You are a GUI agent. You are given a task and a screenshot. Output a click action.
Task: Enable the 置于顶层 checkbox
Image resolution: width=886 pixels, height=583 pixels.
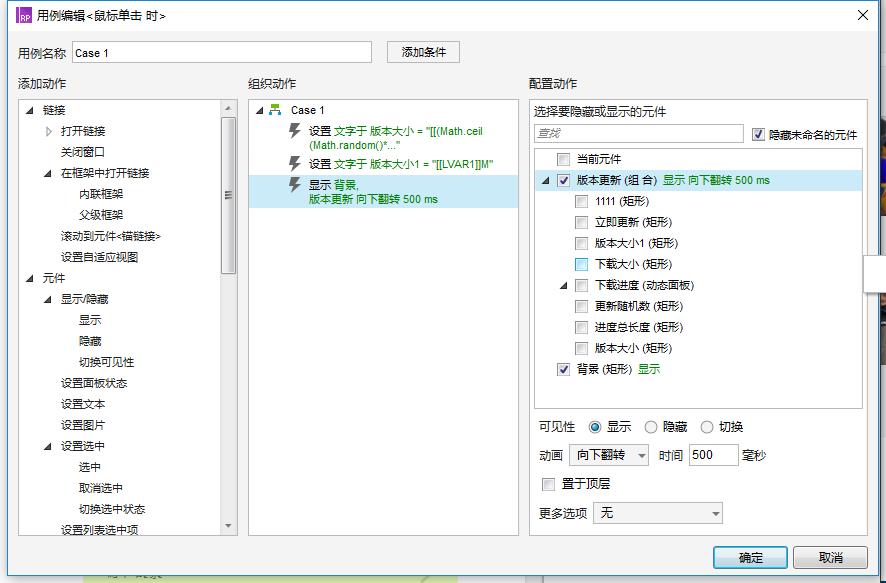(548, 484)
